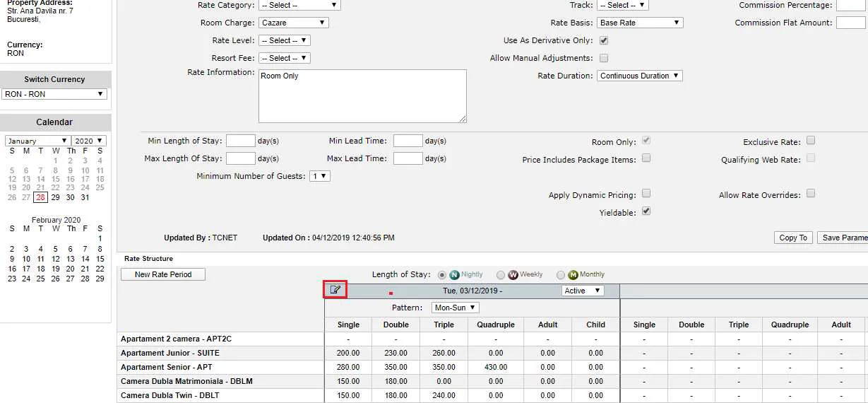Toggle Allow Manual Adjustments checkbox
The image size is (868, 403).
click(604, 59)
